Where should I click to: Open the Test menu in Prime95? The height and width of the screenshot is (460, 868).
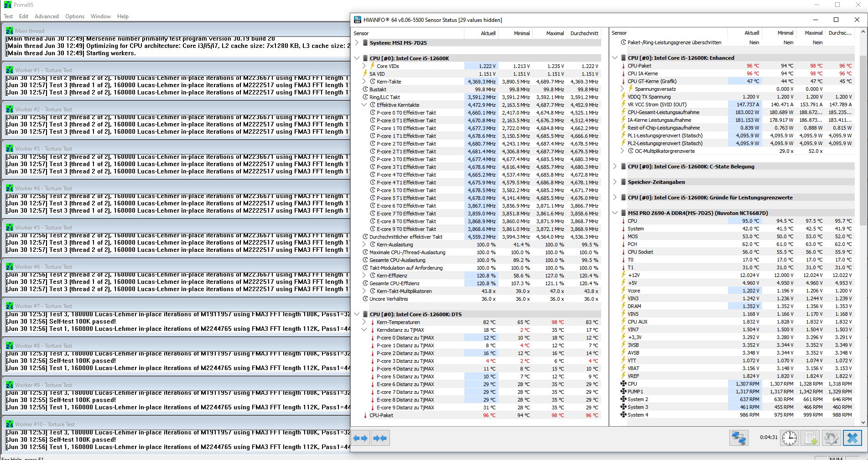[8, 16]
